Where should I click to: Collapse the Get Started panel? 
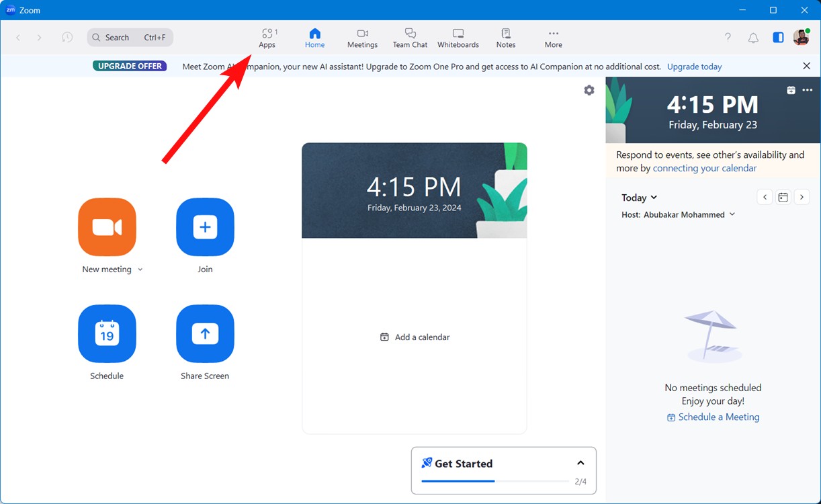click(580, 462)
